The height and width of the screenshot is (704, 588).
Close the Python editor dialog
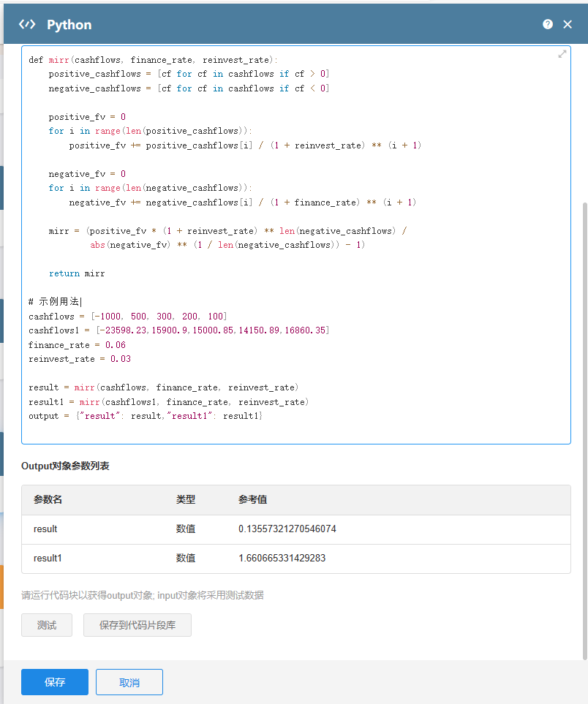pos(568,24)
